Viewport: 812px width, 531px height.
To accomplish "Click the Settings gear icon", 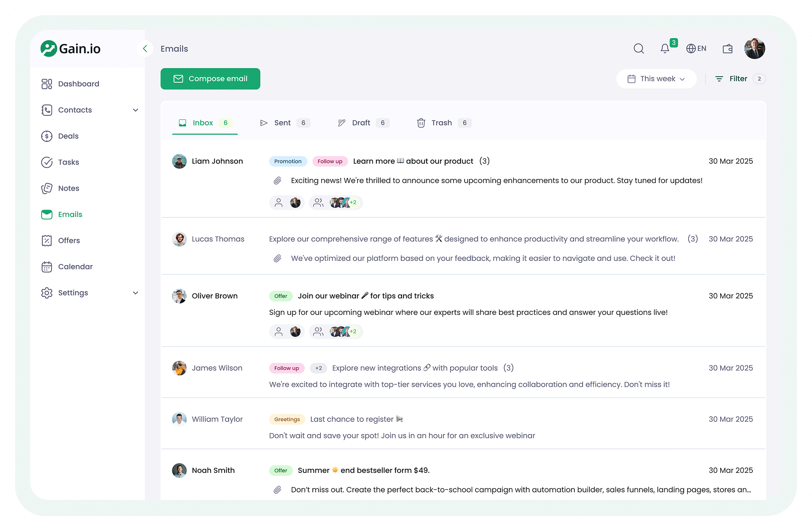I will click(47, 293).
